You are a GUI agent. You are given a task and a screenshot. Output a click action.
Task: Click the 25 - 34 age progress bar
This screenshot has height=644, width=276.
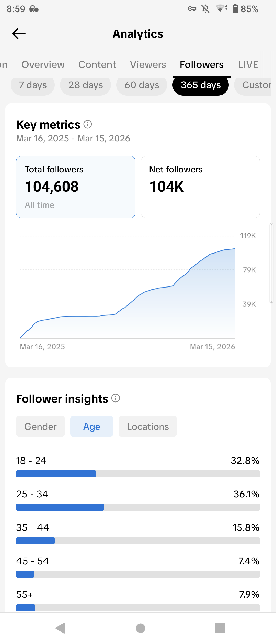click(138, 507)
